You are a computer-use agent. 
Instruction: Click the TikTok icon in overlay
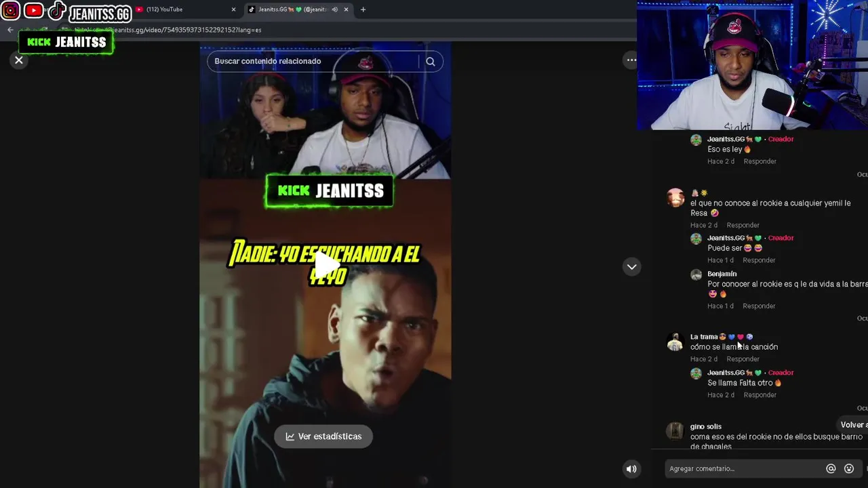(x=56, y=10)
